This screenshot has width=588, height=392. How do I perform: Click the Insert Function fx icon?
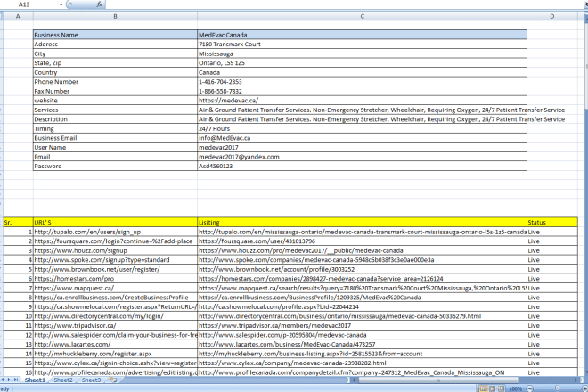point(99,4)
